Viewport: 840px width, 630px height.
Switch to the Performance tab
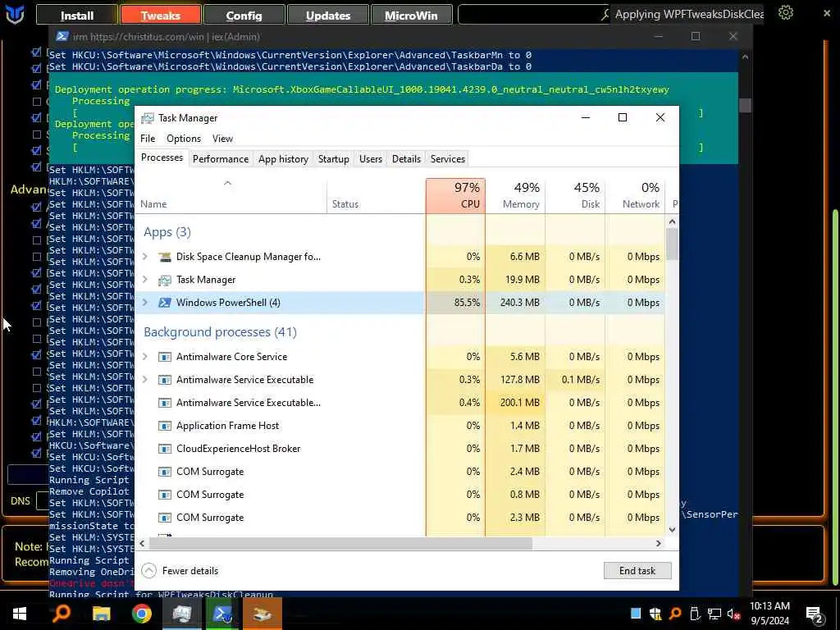pos(221,159)
